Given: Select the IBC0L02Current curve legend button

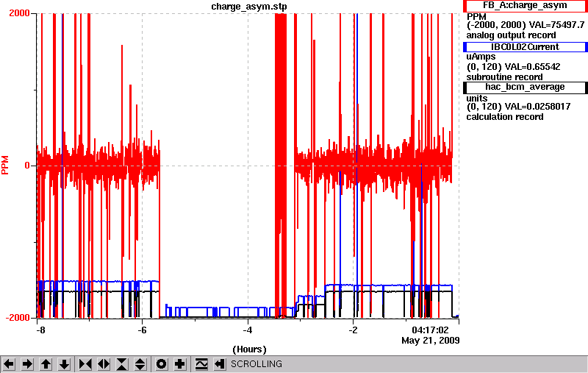Looking at the screenshot, I should point(525,47).
